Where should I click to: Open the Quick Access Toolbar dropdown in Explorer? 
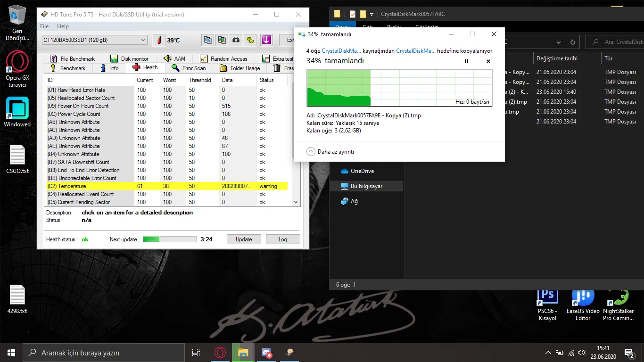coord(372,14)
